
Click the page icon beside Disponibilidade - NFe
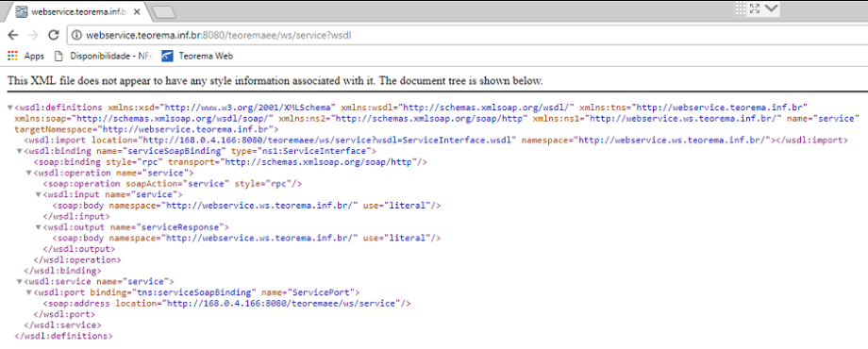point(58,56)
